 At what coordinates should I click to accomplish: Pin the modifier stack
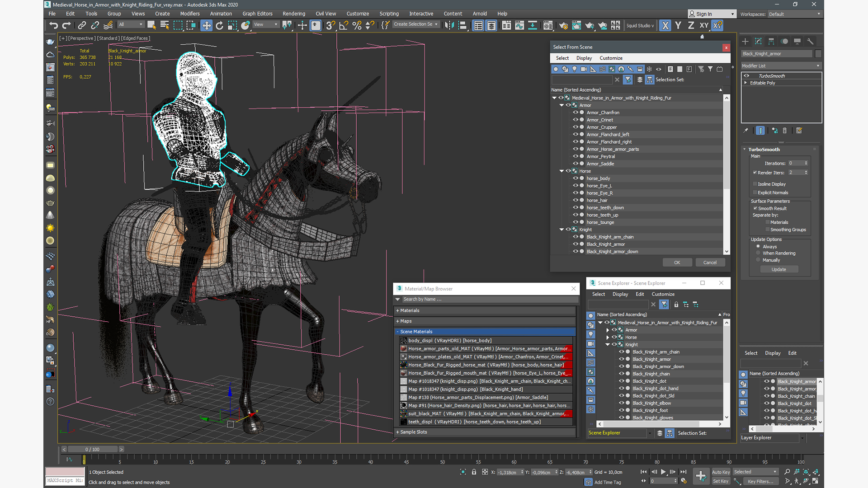[746, 131]
